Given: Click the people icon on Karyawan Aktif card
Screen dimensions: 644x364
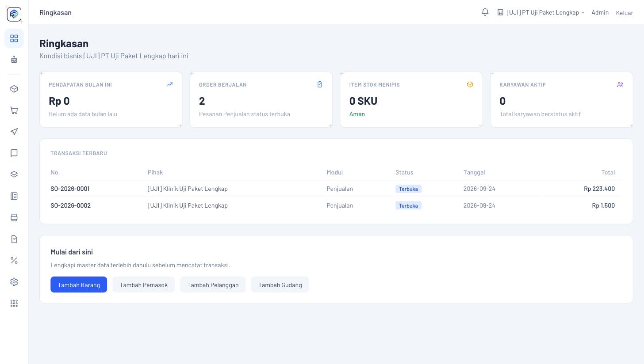Looking at the screenshot, I should (620, 84).
